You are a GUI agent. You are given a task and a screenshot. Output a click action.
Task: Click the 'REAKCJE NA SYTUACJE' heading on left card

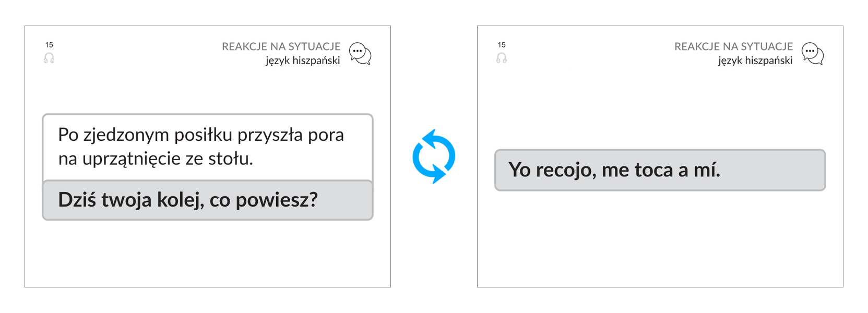(281, 46)
